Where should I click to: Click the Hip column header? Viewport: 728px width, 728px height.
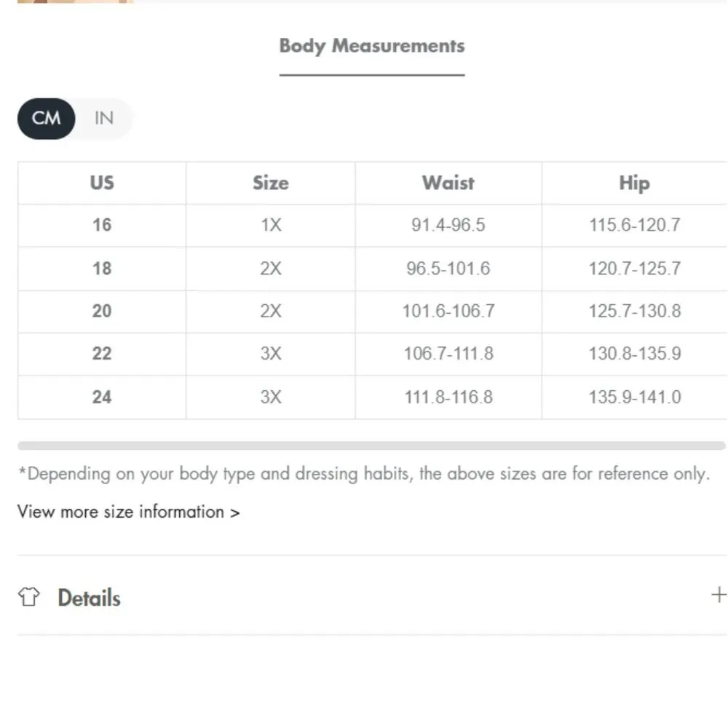[634, 183]
